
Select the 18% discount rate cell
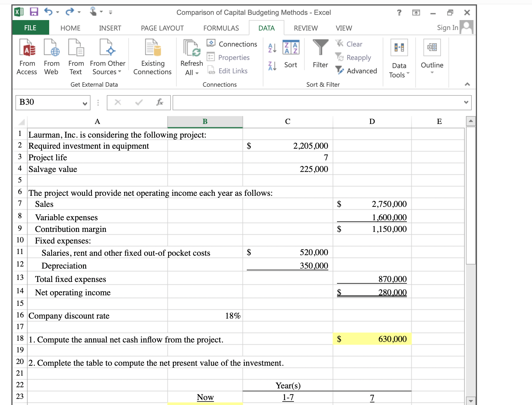pos(205,315)
